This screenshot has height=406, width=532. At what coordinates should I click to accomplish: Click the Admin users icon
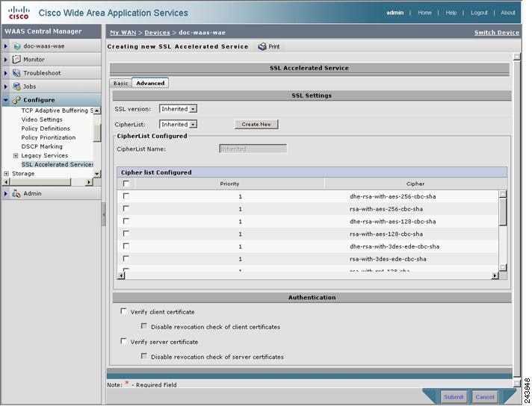pyautogui.click(x=16, y=193)
